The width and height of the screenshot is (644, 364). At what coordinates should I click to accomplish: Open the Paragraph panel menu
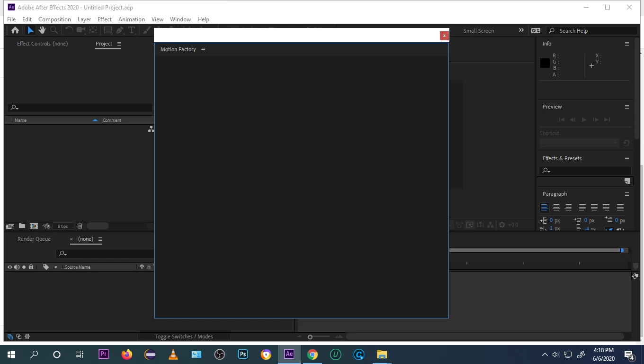pos(627,194)
